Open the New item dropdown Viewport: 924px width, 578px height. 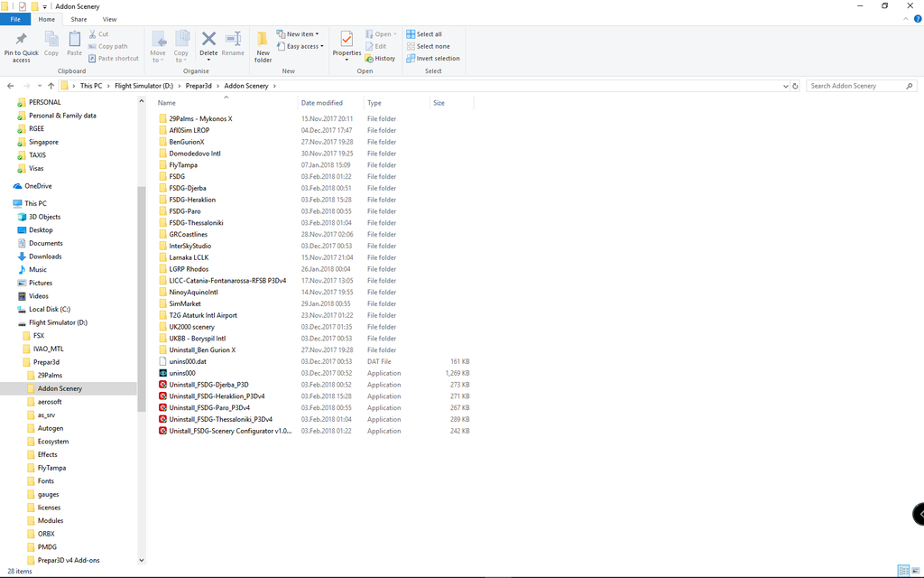[298, 34]
